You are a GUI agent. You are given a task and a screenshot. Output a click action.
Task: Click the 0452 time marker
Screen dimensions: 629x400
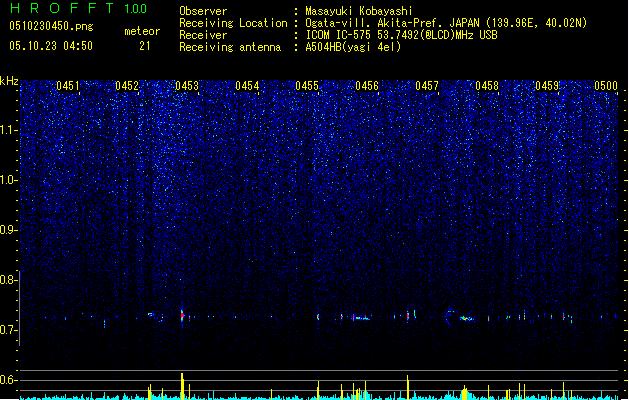[127, 86]
